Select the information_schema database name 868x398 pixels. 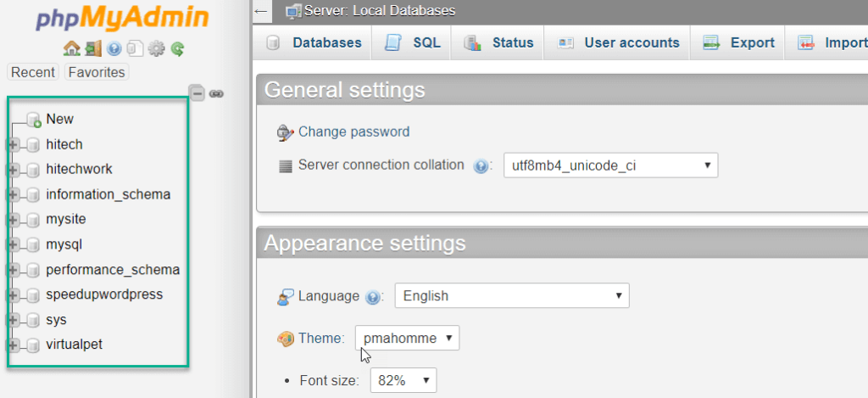108,194
